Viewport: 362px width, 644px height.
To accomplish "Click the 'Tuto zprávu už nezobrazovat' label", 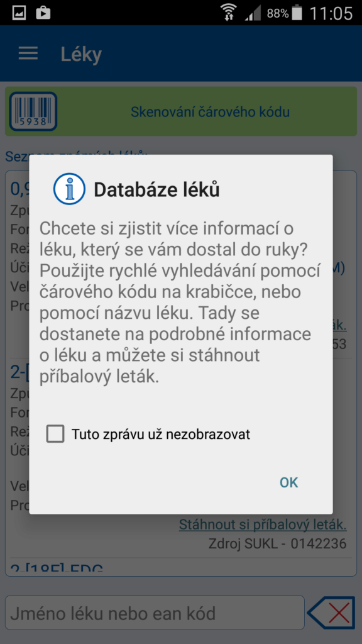I will [161, 434].
